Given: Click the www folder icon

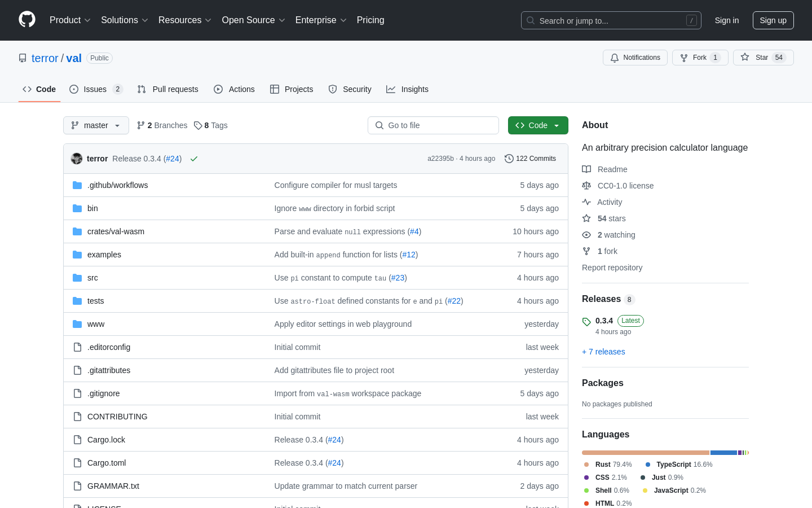Looking at the screenshot, I should click(77, 324).
